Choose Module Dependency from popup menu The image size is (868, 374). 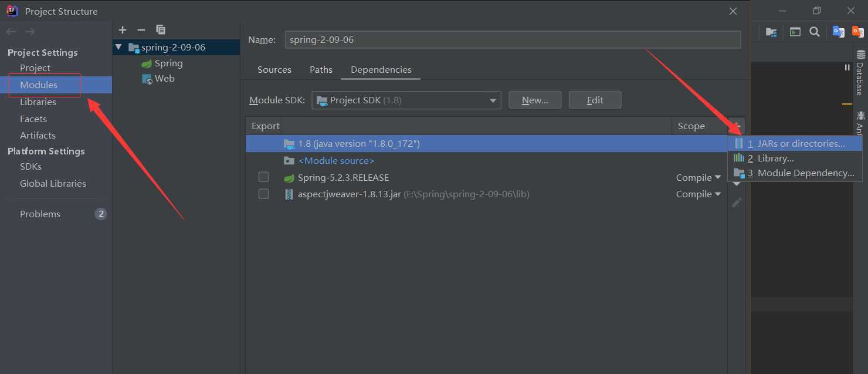(795, 173)
